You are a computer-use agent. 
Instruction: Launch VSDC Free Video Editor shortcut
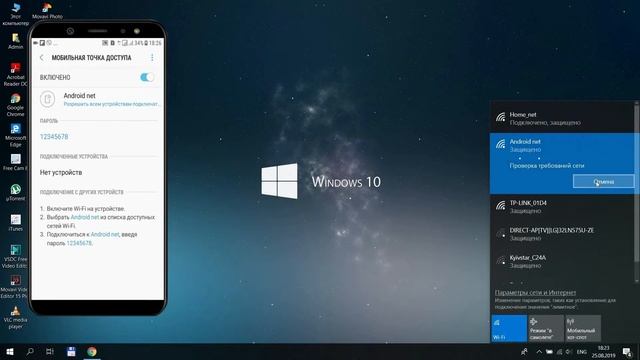(16, 256)
